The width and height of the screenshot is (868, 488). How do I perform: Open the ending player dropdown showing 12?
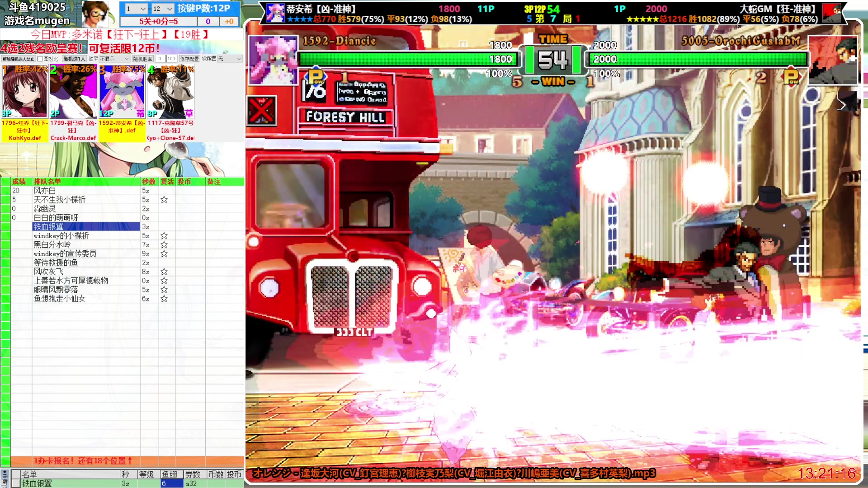pos(163,9)
